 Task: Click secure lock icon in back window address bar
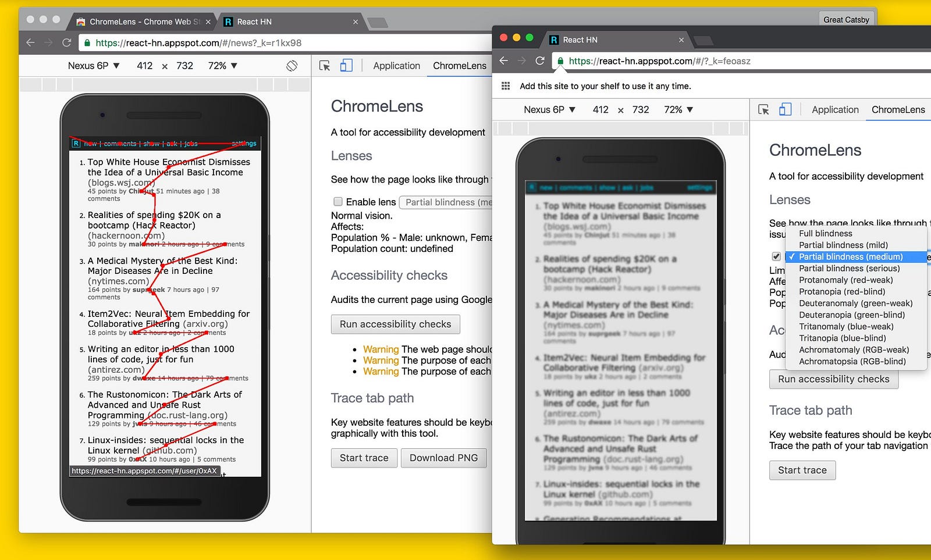click(x=87, y=42)
